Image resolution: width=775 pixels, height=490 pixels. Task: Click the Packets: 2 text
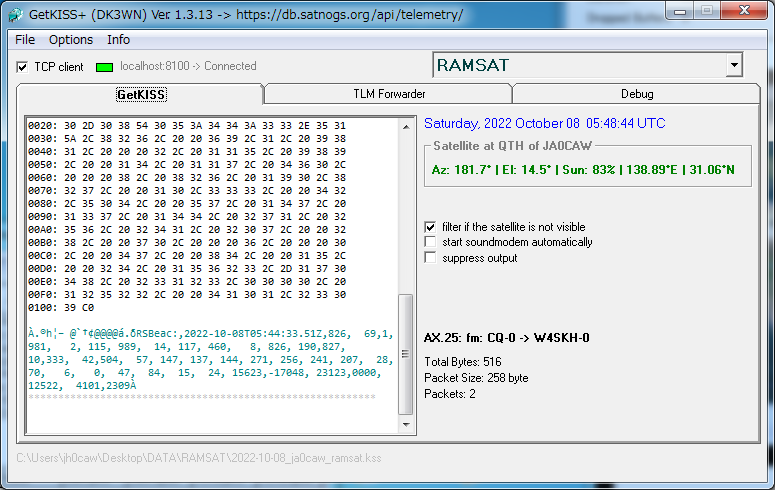pyautogui.click(x=450, y=394)
